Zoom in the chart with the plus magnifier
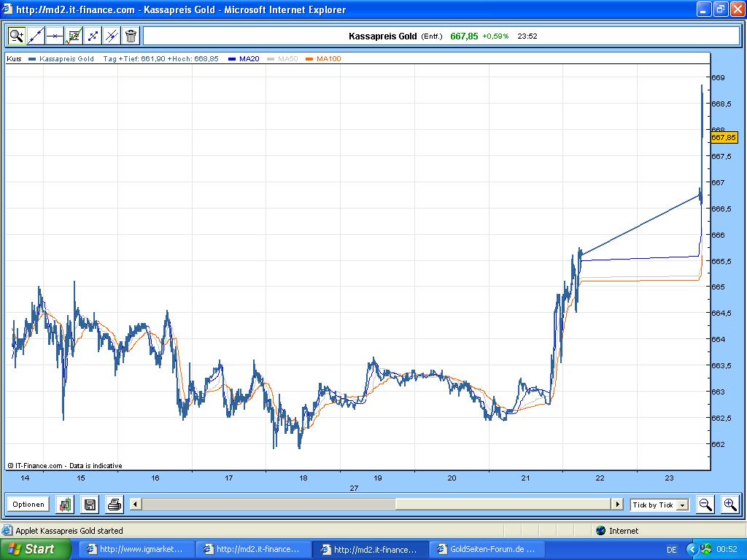Viewport: 747px width, 560px height. [729, 505]
